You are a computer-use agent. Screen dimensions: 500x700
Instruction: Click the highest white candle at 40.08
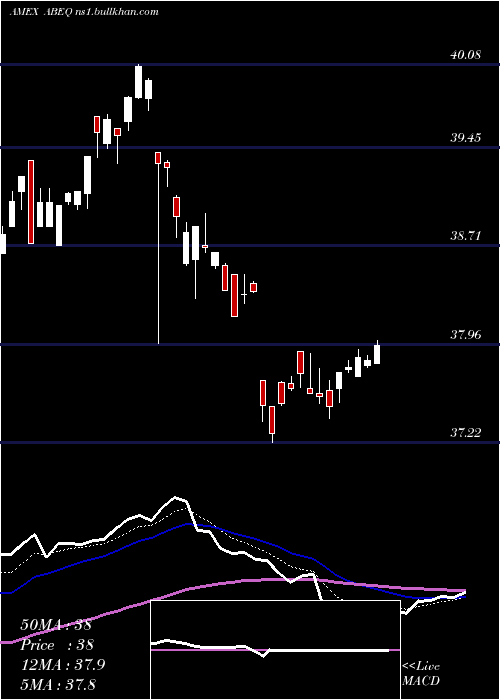pyautogui.click(x=138, y=81)
